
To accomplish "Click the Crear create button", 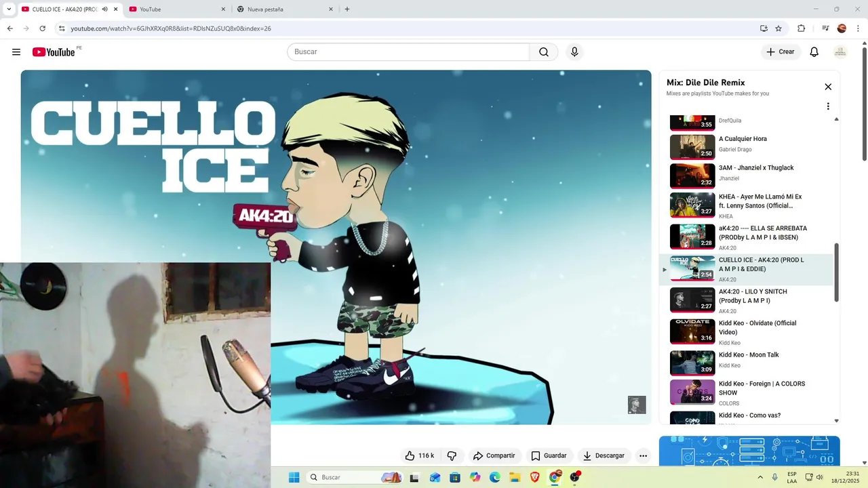I will point(781,52).
